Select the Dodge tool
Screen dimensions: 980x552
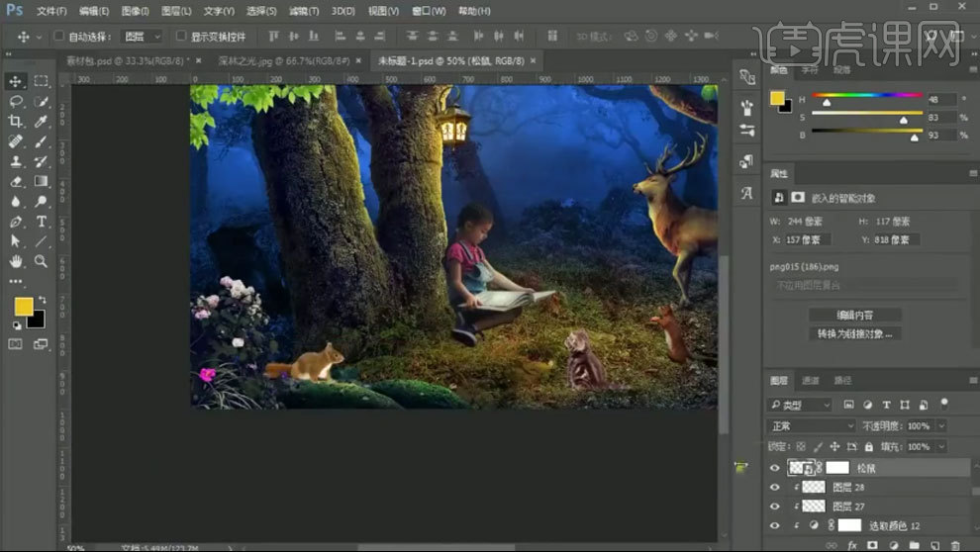[42, 201]
